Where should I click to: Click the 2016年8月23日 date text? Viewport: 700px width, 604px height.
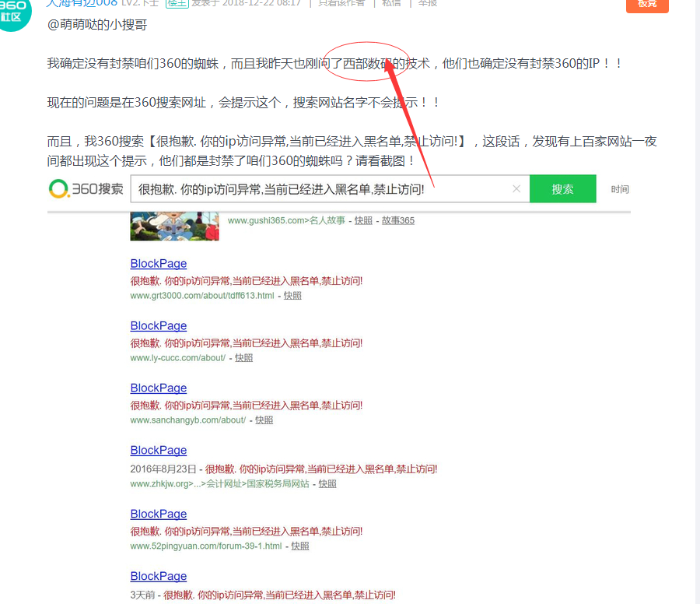pyautogui.click(x=163, y=469)
